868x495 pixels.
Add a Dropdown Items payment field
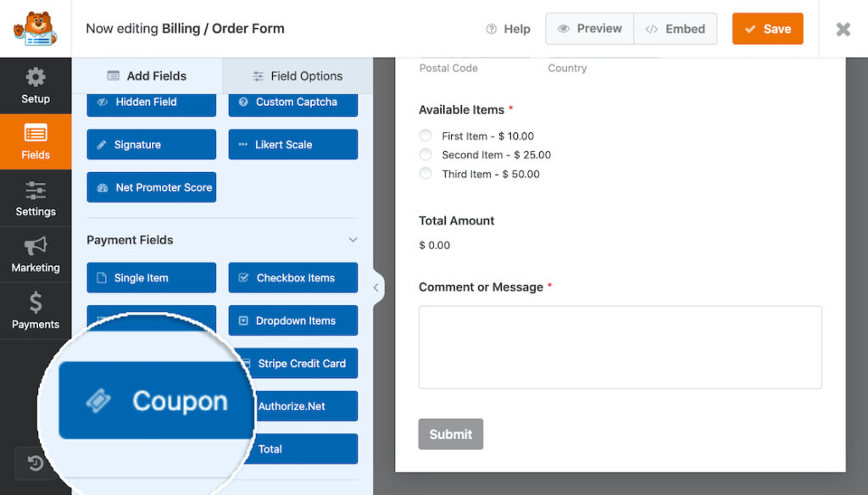(x=292, y=320)
